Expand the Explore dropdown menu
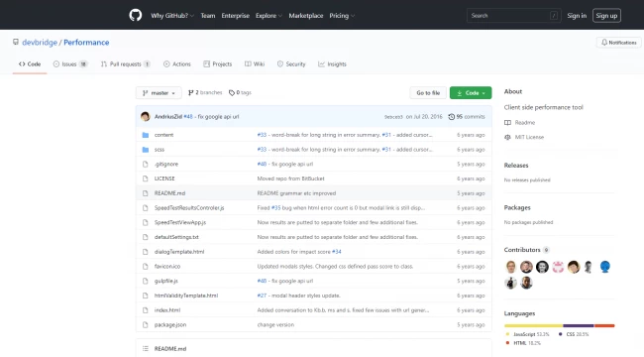 click(268, 16)
